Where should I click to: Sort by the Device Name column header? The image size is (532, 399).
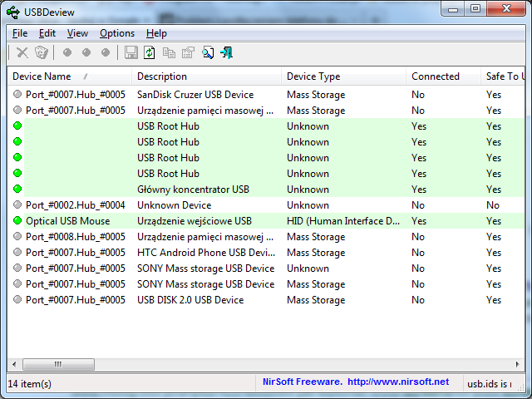coord(69,76)
